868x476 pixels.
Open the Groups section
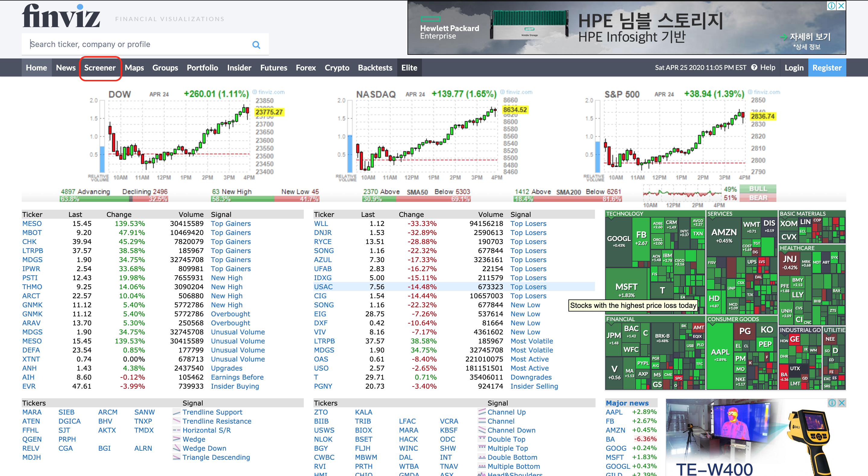click(165, 68)
